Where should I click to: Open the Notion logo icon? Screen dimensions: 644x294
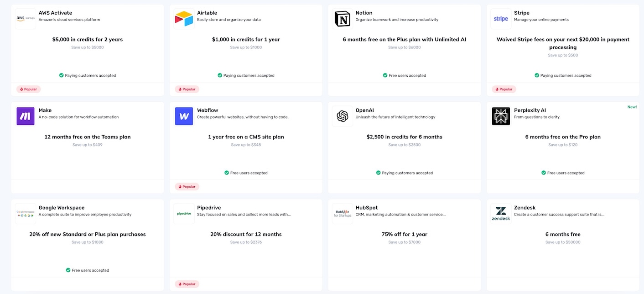pyautogui.click(x=343, y=19)
